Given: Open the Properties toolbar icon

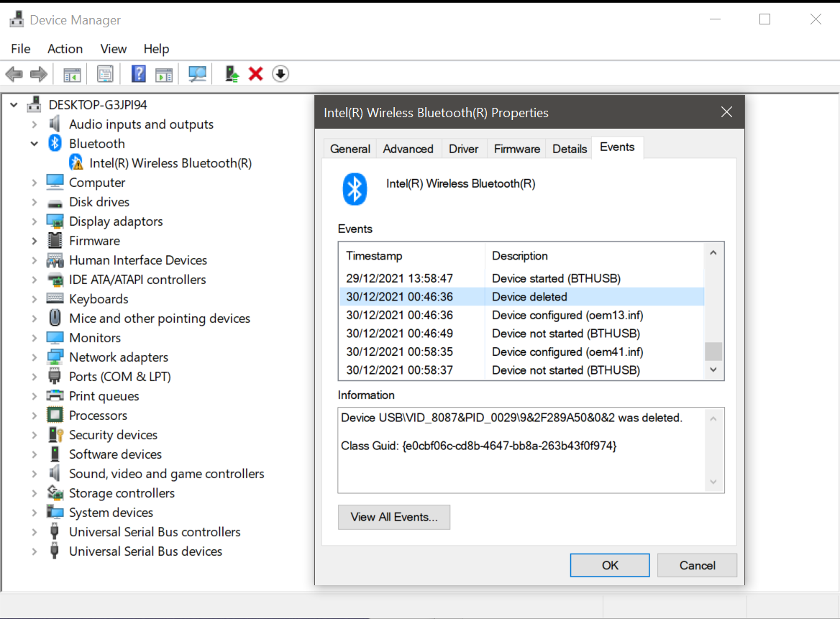Looking at the screenshot, I should tap(105, 74).
